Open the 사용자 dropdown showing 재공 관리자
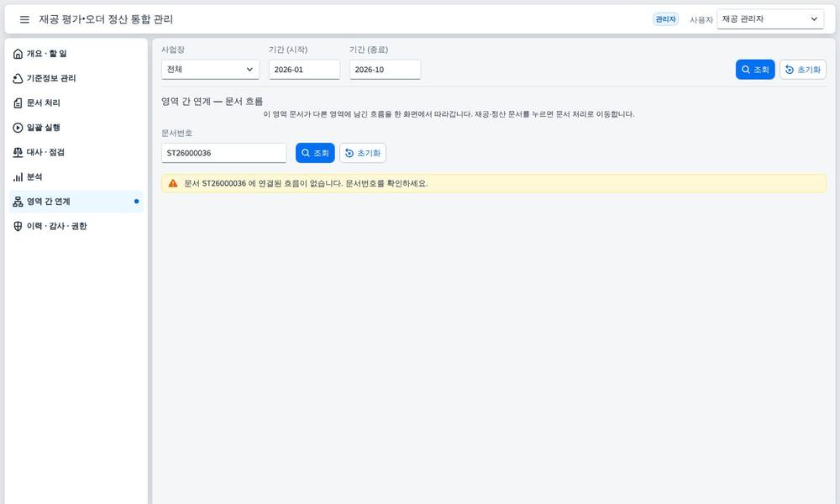Screen dimensions: 840x504 770,19
